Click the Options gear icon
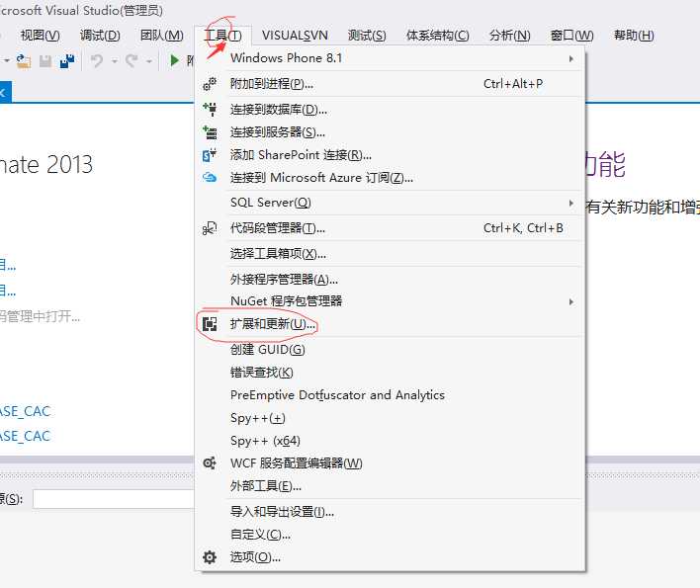This screenshot has height=588, width=700. pyautogui.click(x=210, y=556)
